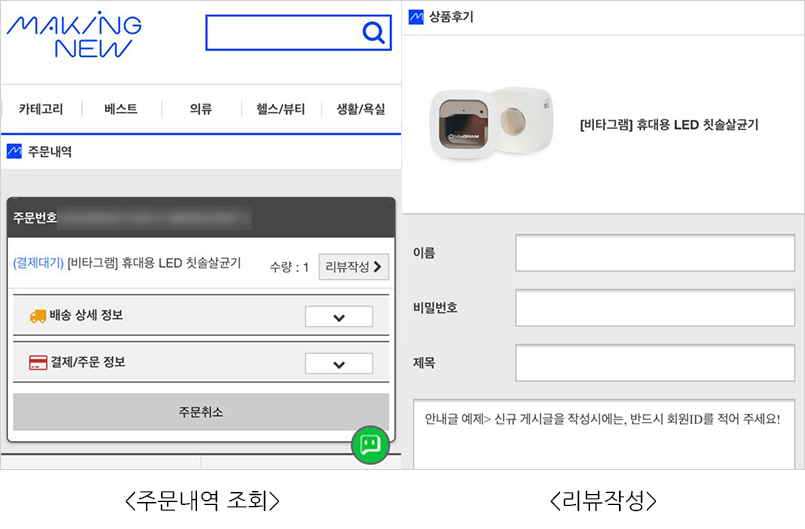The height and width of the screenshot is (529, 805).
Task: Click the MAKING NEW logo
Action: pos(74,35)
